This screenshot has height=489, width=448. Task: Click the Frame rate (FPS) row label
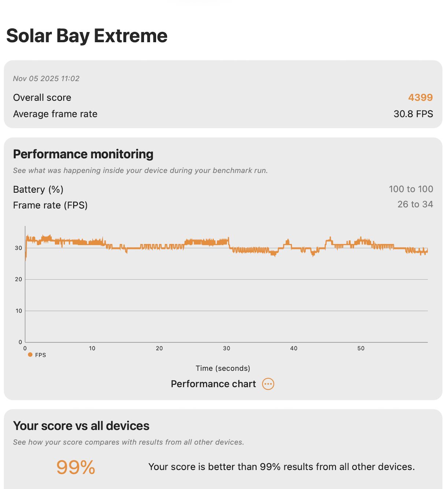click(50, 205)
